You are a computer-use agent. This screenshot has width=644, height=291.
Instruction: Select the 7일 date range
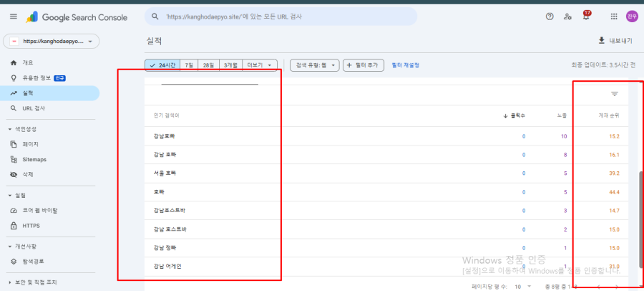coord(189,65)
